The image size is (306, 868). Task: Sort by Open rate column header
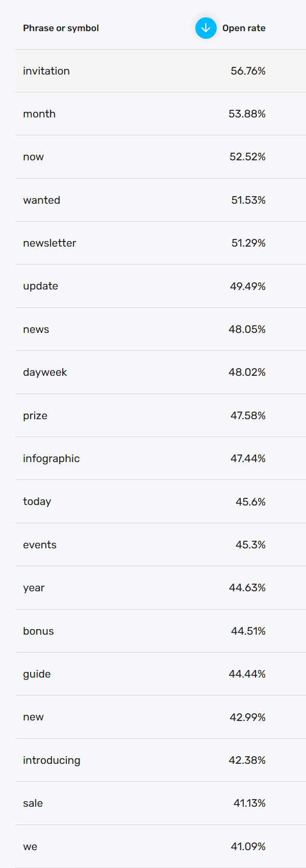click(244, 28)
